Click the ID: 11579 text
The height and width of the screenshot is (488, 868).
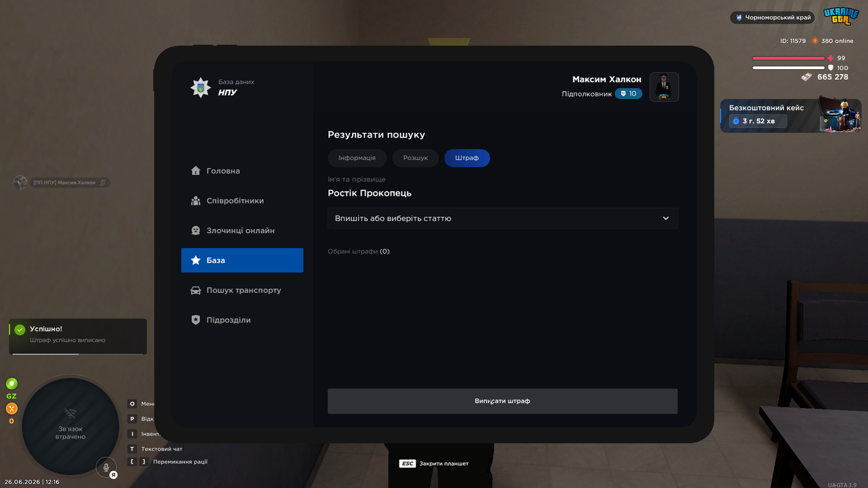tap(793, 41)
